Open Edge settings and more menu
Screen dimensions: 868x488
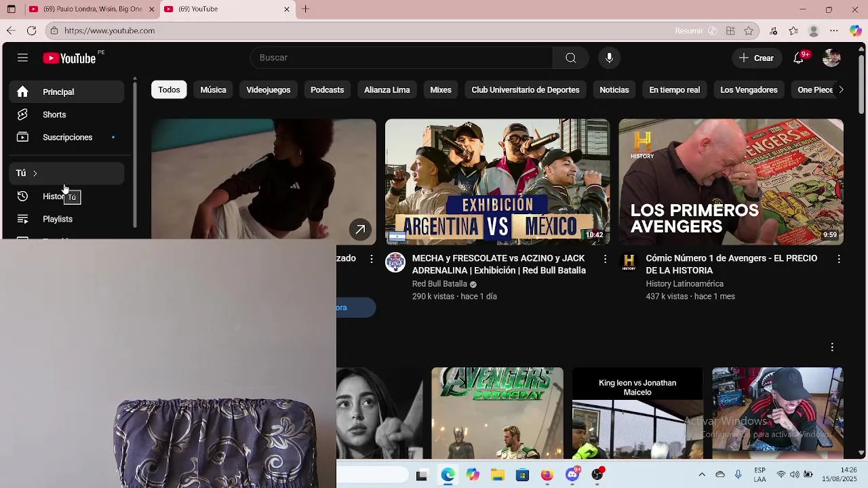point(834,30)
